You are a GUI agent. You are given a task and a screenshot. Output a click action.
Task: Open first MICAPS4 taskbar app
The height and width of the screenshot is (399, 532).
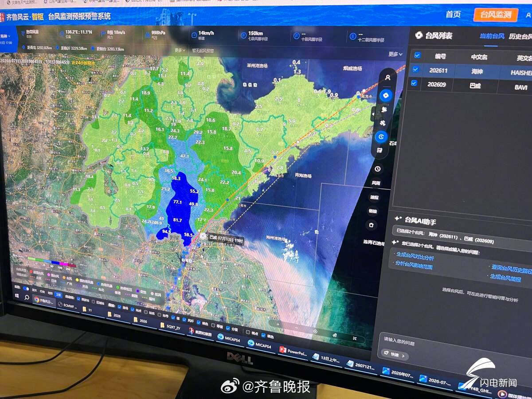231,338
